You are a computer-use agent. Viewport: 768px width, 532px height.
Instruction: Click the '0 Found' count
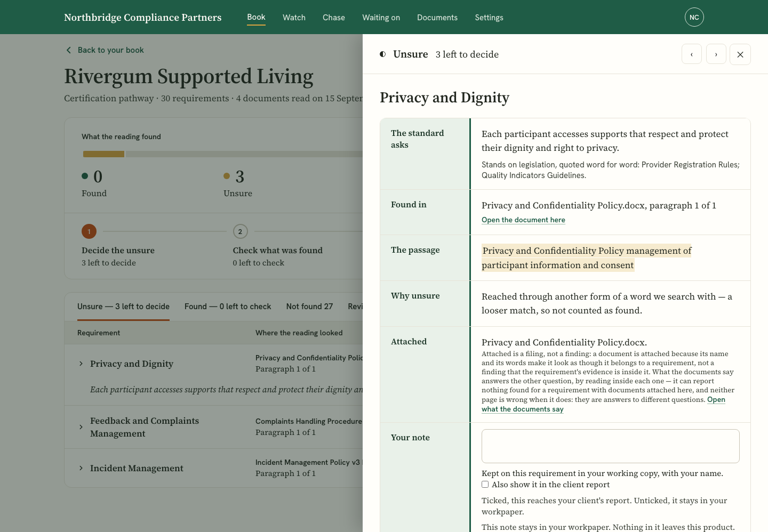tap(94, 184)
